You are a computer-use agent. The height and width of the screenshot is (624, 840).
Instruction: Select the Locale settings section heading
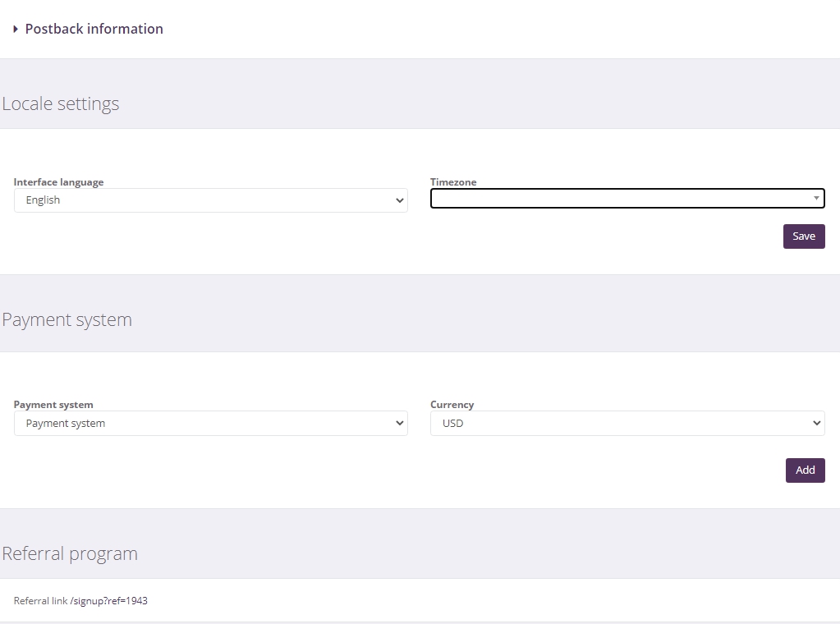pos(61,104)
